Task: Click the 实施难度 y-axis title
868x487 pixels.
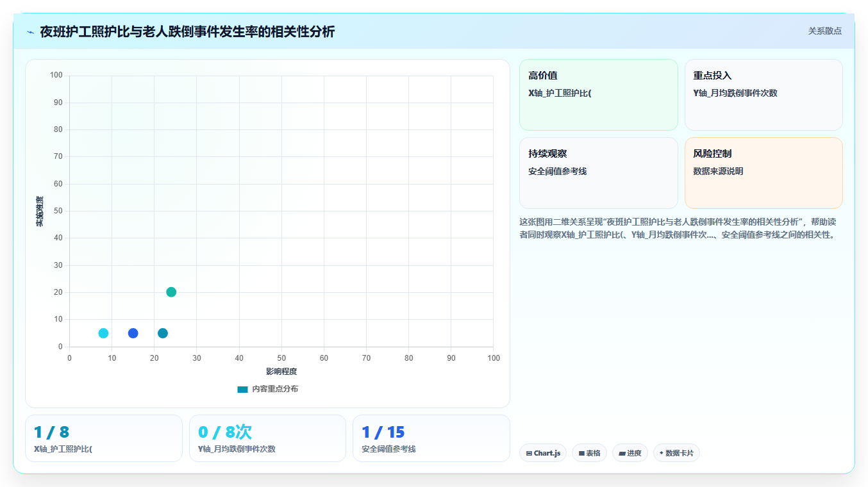Action: [40, 211]
